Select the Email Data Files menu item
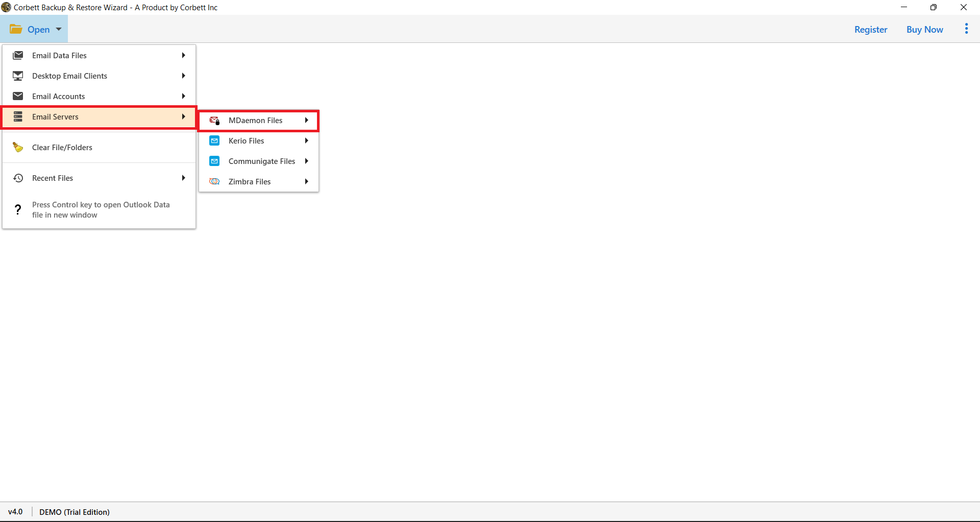The image size is (980, 522). click(x=99, y=55)
